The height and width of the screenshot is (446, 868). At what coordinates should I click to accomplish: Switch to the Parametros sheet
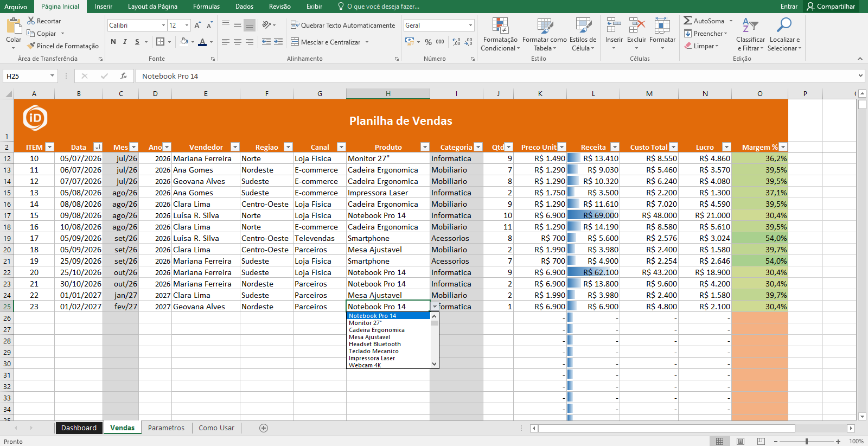click(166, 428)
